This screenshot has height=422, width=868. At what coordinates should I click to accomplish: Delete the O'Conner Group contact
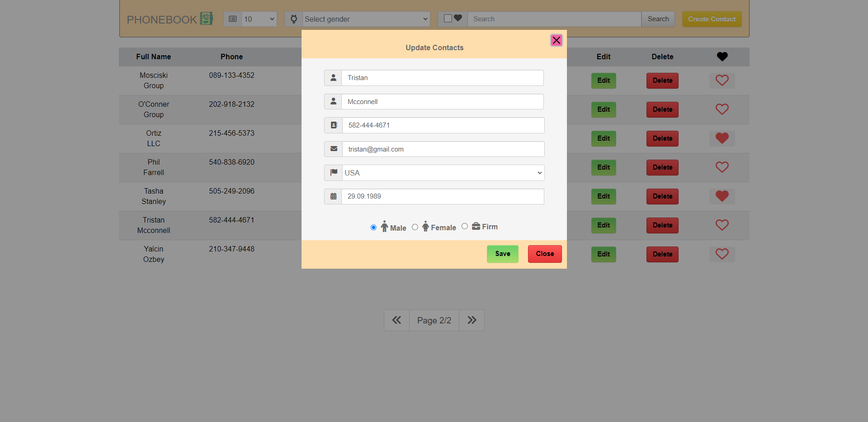coord(662,109)
